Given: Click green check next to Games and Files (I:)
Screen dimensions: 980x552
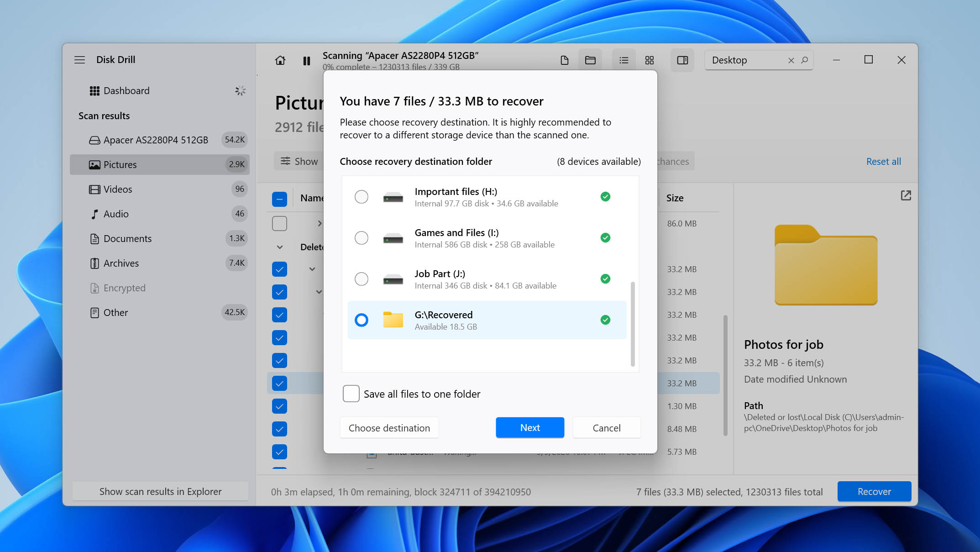Looking at the screenshot, I should pyautogui.click(x=605, y=238).
